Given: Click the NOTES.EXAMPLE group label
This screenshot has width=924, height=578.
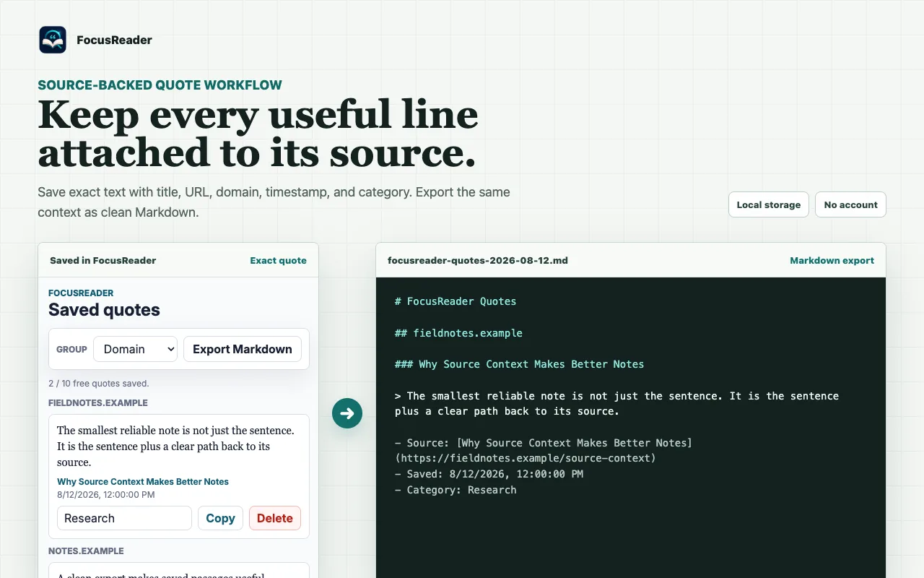Looking at the screenshot, I should pyautogui.click(x=86, y=551).
